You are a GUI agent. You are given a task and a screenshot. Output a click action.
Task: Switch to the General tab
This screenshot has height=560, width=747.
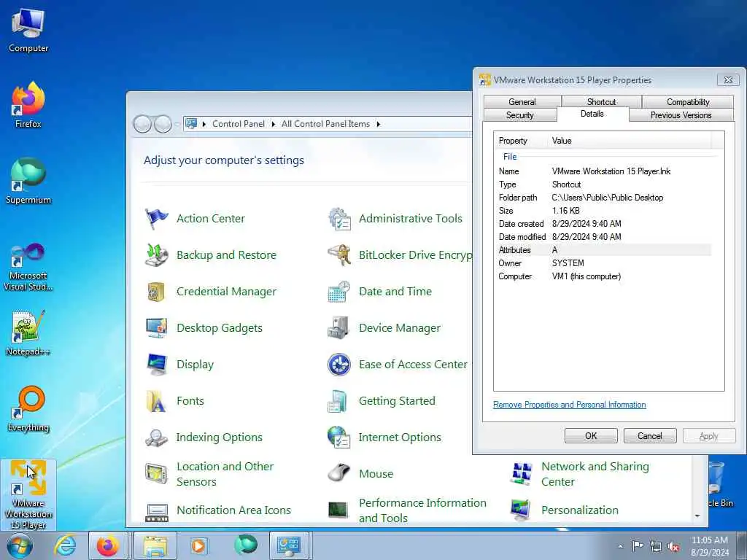(522, 102)
